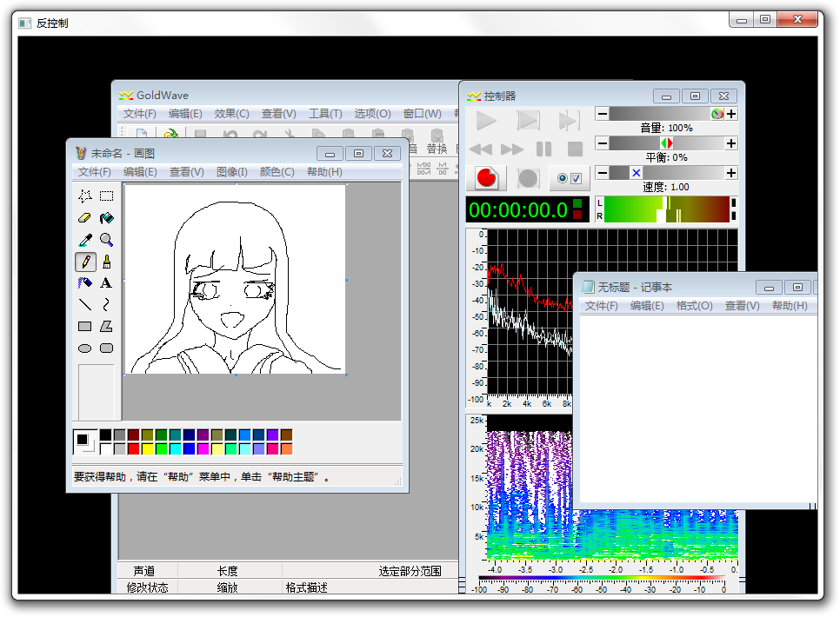
Task: Open the 图像(I) menu in Paint
Action: (231, 172)
